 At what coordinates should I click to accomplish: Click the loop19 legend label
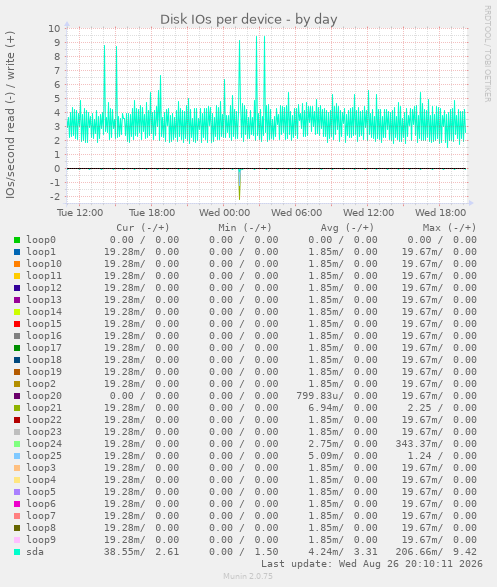44,372
